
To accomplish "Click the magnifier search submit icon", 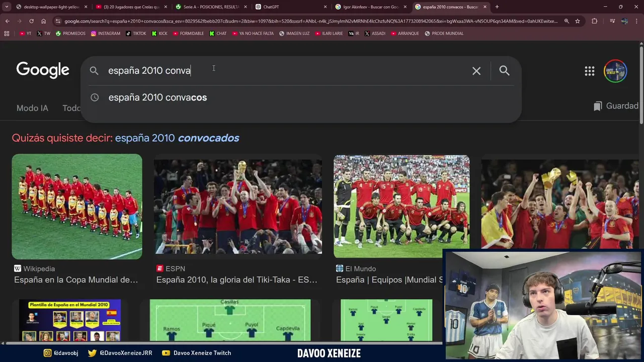I will [x=504, y=71].
